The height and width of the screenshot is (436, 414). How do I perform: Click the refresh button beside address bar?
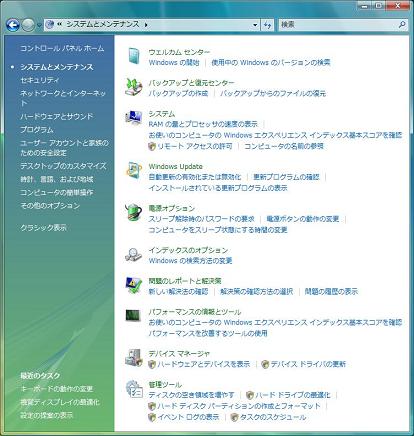(267, 25)
